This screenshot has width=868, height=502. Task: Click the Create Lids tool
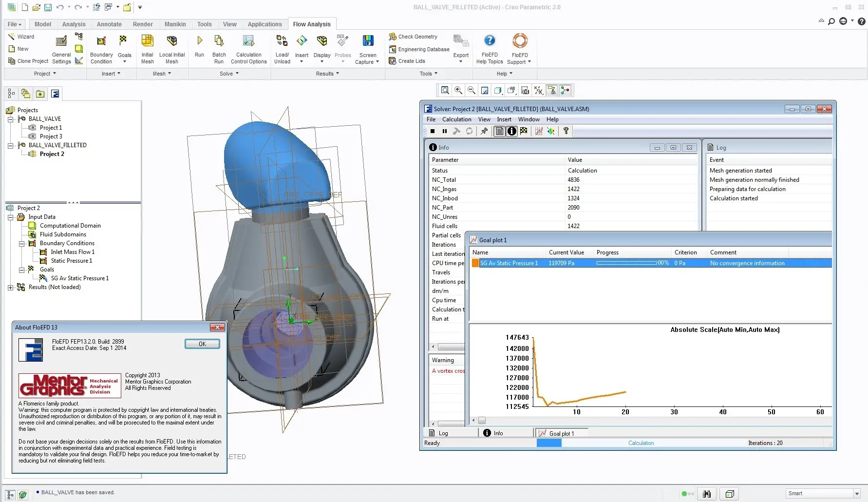point(407,61)
